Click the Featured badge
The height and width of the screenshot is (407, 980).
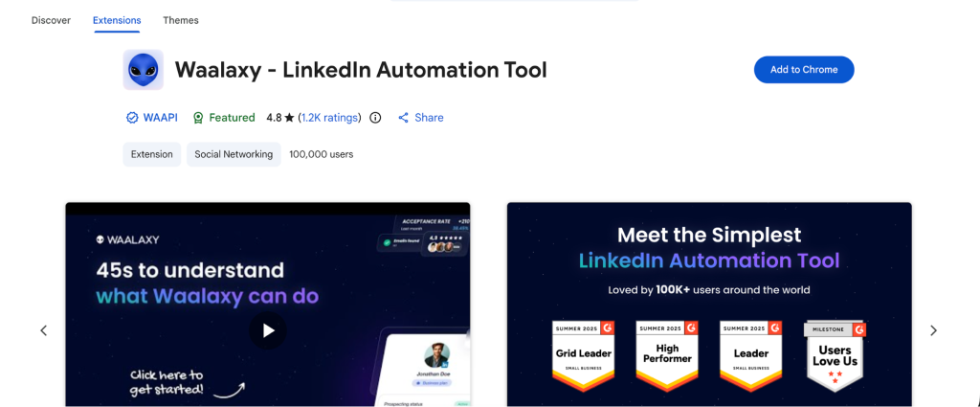(x=224, y=118)
